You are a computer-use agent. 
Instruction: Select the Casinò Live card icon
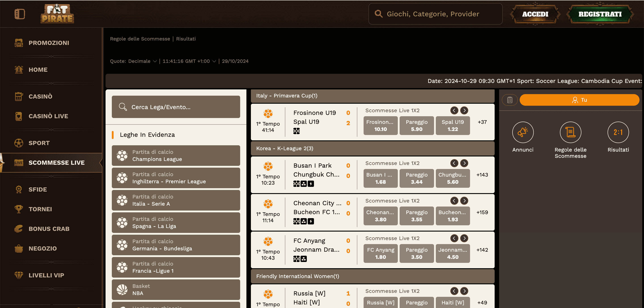19,116
